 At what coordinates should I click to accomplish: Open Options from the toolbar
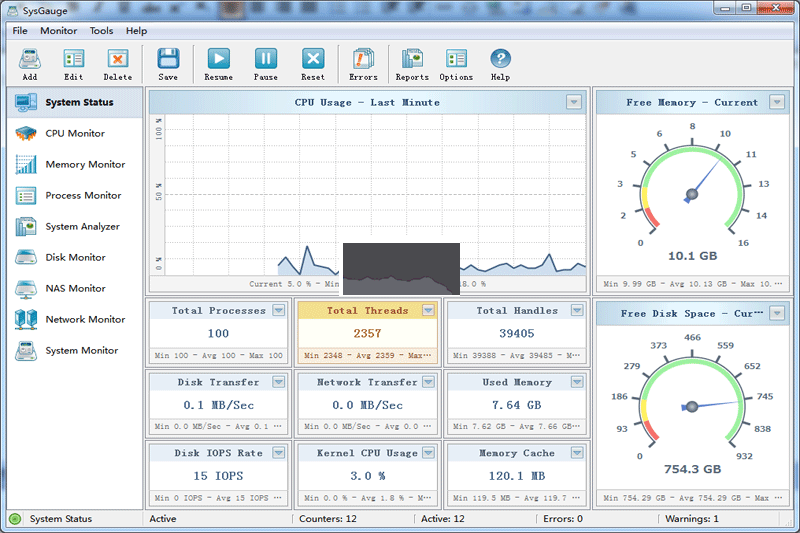pos(456,60)
